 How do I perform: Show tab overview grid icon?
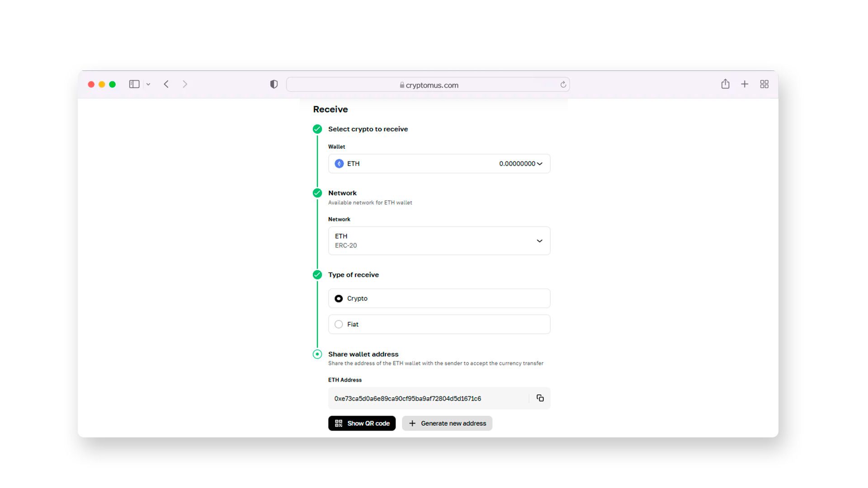click(764, 84)
